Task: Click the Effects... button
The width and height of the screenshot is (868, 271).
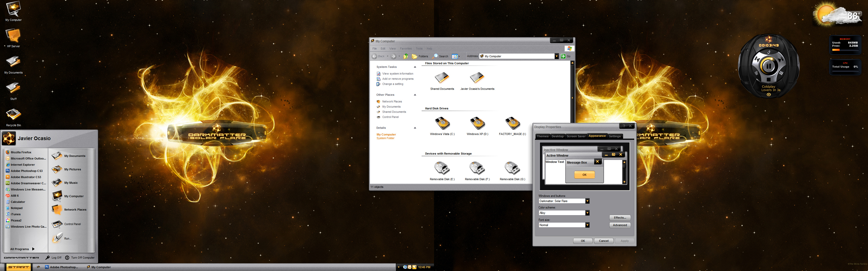Action: (620, 218)
